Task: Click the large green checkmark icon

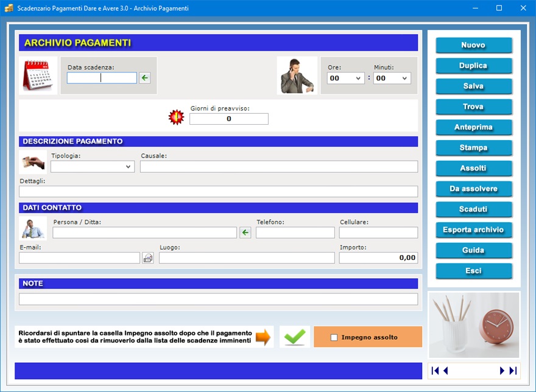Action: tap(295, 337)
